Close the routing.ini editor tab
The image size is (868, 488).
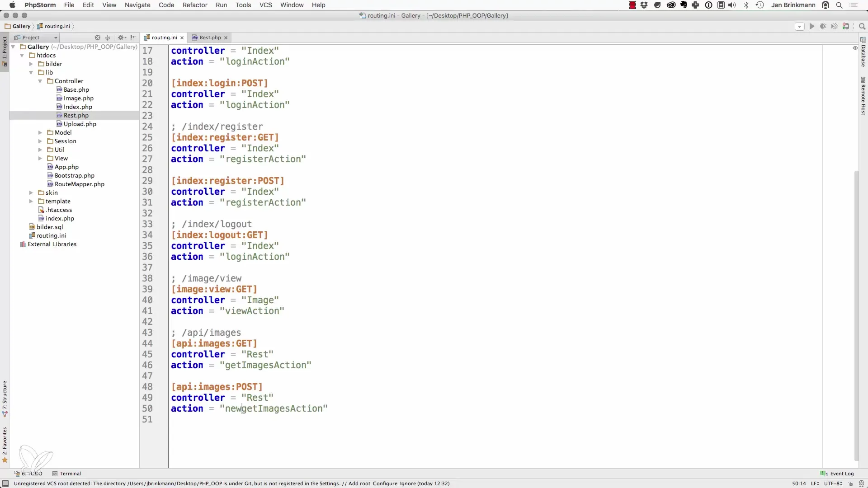pos(182,38)
